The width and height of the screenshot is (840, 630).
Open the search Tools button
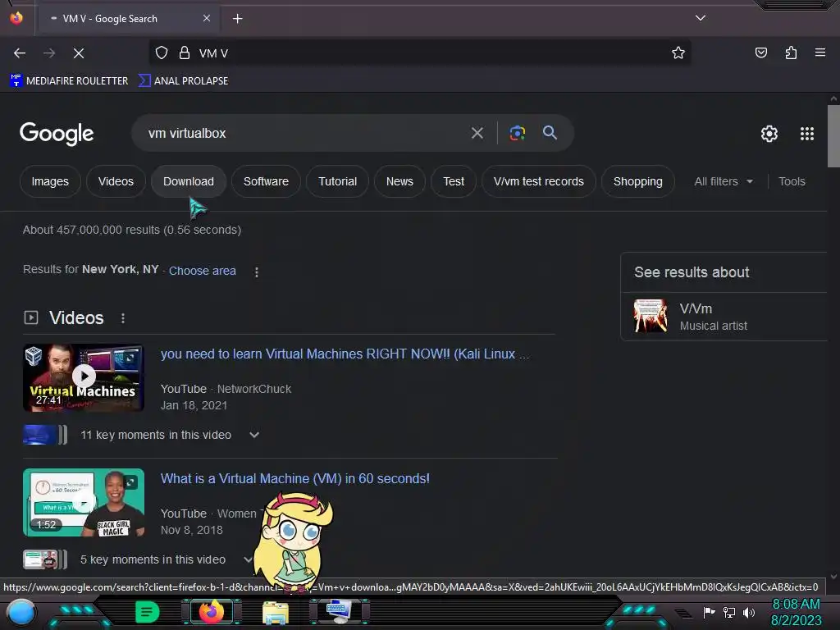click(x=792, y=181)
